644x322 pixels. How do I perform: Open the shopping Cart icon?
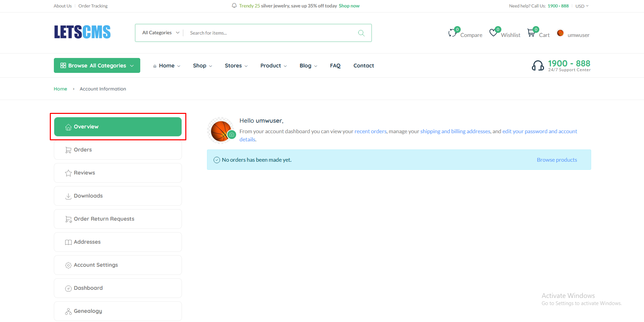(531, 33)
